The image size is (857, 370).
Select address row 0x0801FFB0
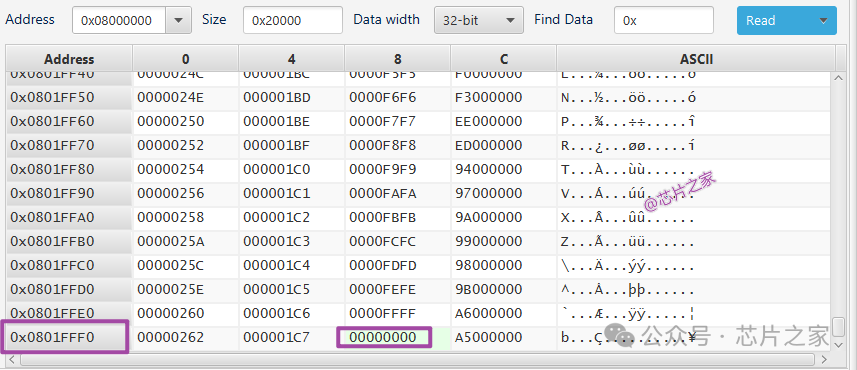coord(69,242)
